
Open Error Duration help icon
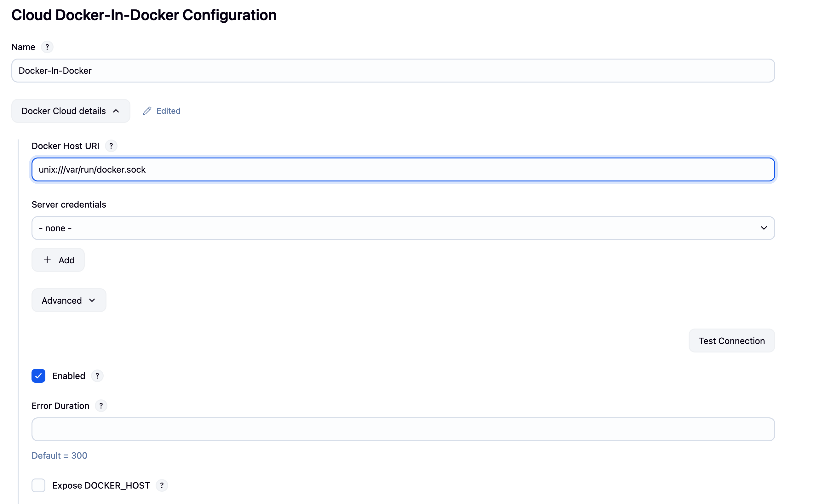101,406
